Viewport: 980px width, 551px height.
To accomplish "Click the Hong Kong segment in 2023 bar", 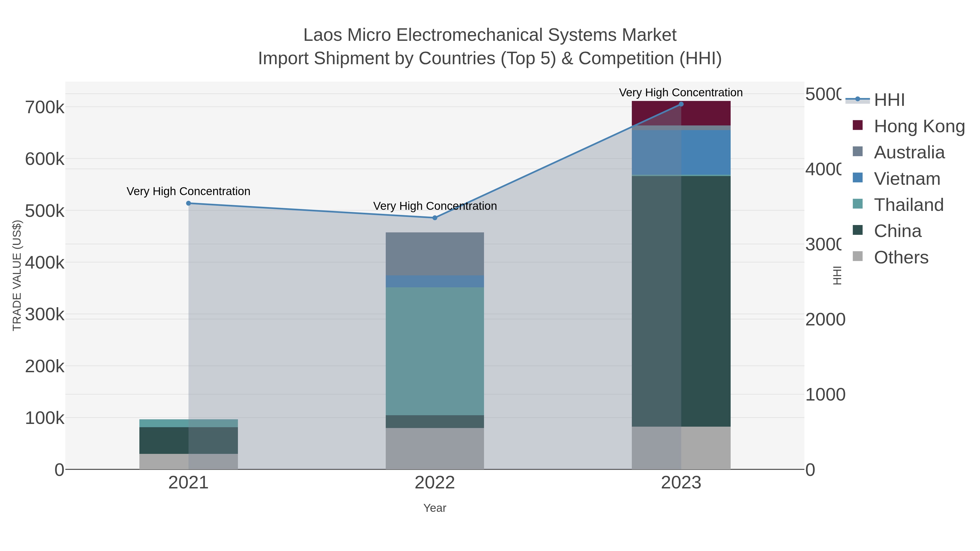I will (681, 113).
